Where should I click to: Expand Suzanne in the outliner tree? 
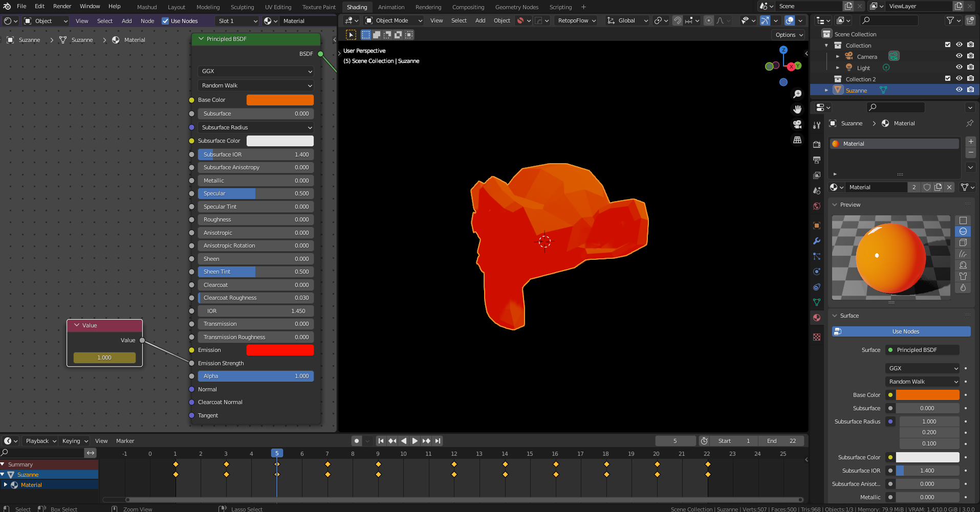(826, 91)
